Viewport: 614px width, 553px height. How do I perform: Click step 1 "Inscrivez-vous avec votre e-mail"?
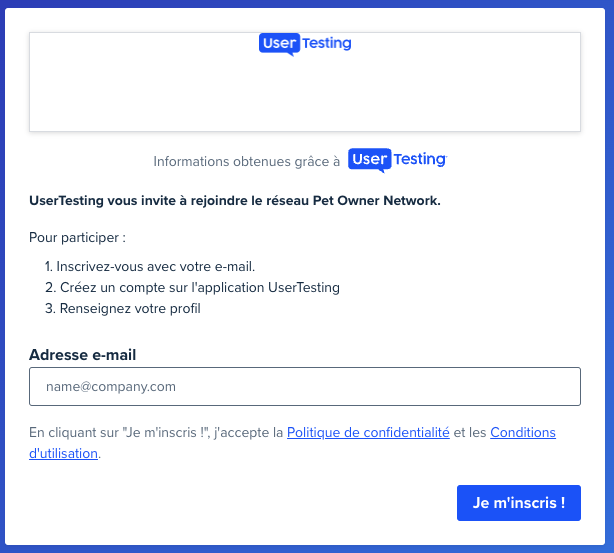(x=150, y=266)
